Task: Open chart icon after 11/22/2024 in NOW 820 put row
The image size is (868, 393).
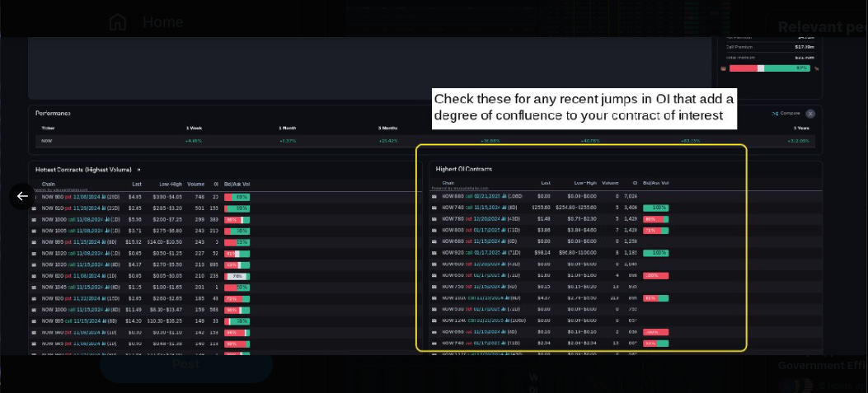Action: pos(104,298)
